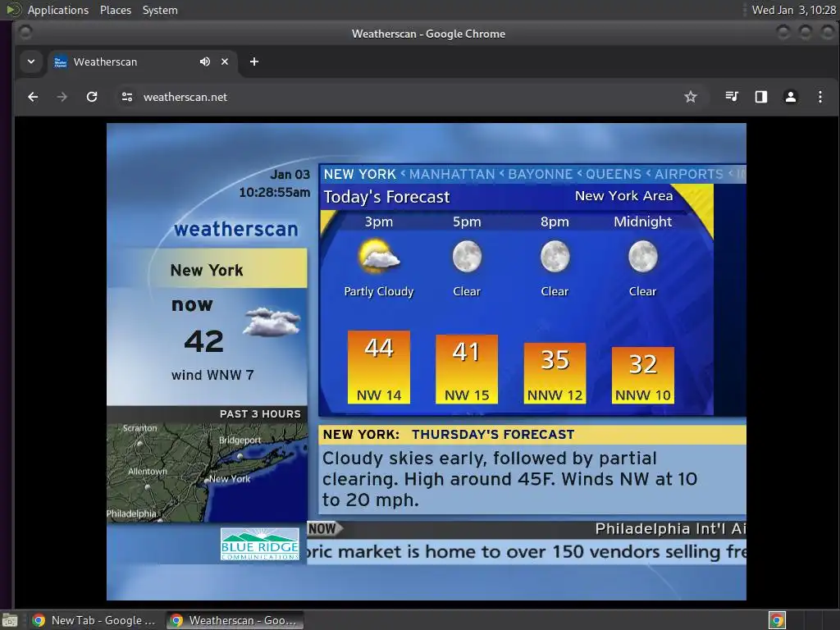This screenshot has width=840, height=630.
Task: Click the Past 3 Hours radar map
Action: (208, 472)
